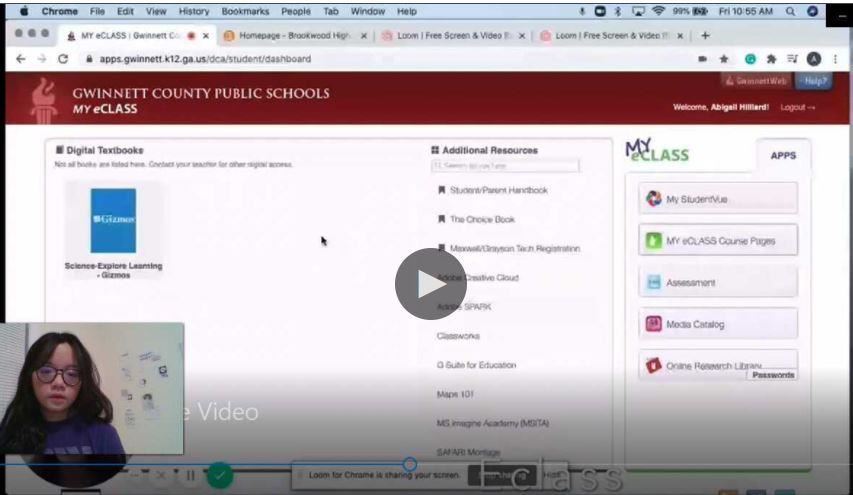Select the APPS tab
Viewport: 853px width, 495px height.
coord(783,156)
